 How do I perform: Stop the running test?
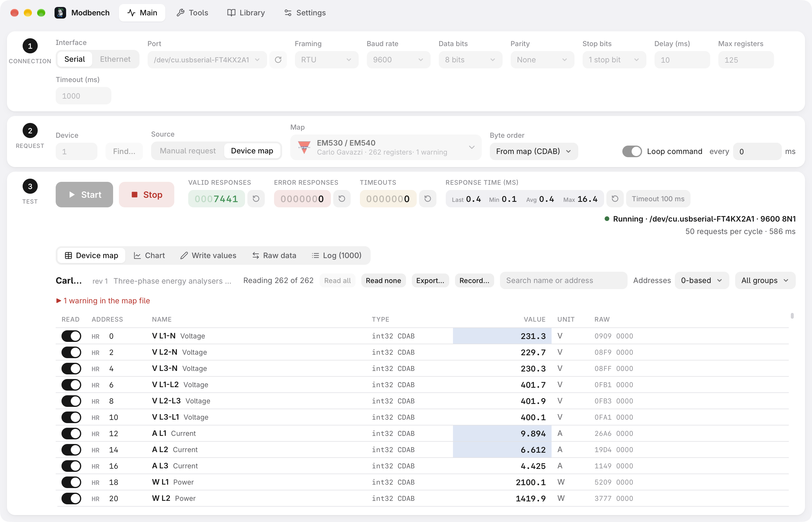[146, 195]
